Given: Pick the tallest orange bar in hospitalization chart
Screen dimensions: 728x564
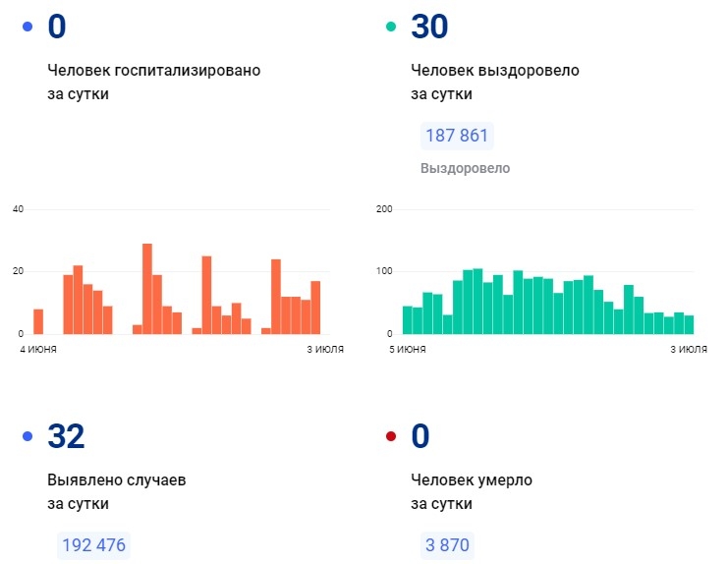Looking at the screenshot, I should [147, 289].
